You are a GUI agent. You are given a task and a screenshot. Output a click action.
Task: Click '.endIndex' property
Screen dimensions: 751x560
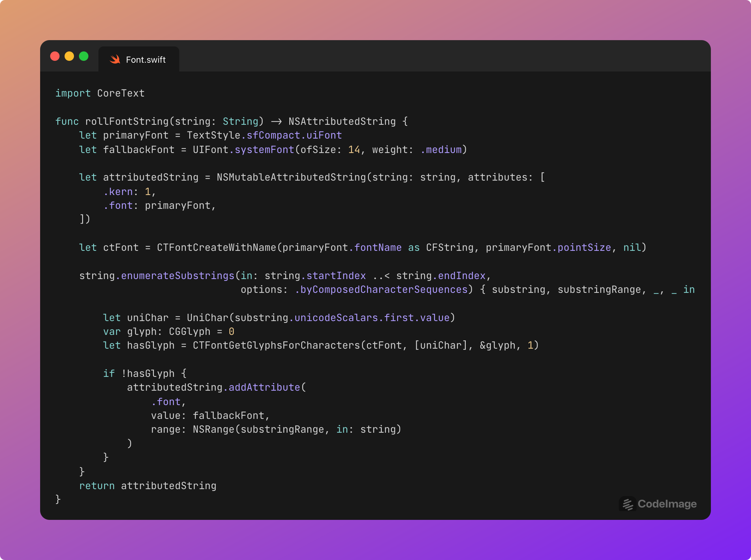[459, 276]
